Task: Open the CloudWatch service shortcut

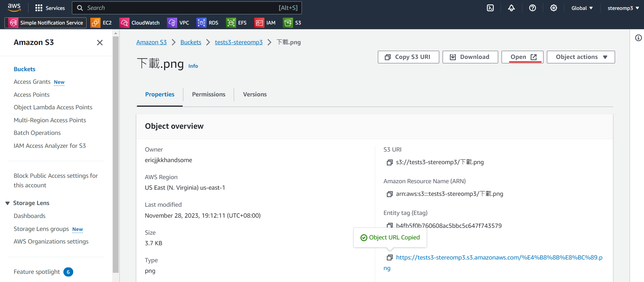Action: pyautogui.click(x=140, y=23)
